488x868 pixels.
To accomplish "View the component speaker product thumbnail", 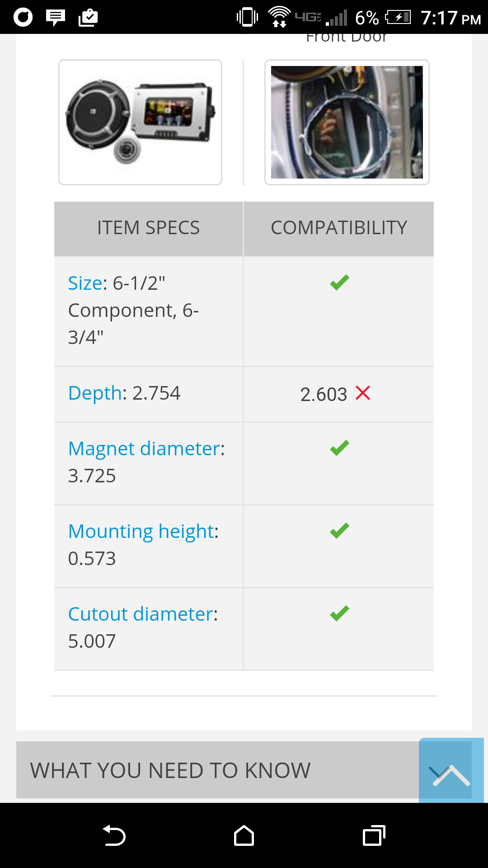I will point(140,122).
